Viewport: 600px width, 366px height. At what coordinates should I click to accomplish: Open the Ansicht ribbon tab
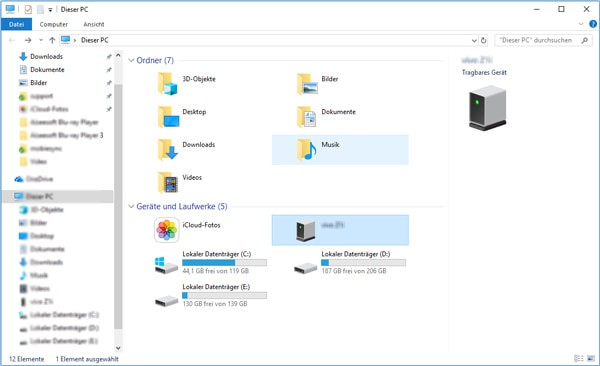tap(94, 24)
